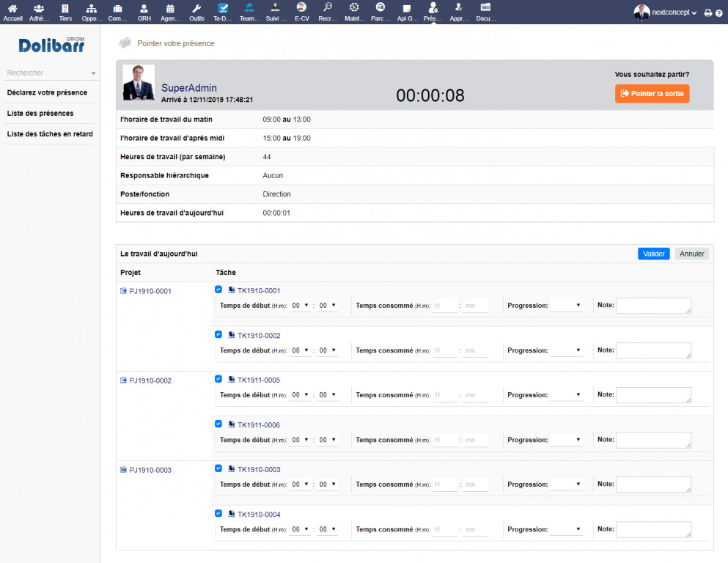The height and width of the screenshot is (563, 728).
Task: Uncheck the TK1910-0001 task checkbox
Action: tap(218, 290)
